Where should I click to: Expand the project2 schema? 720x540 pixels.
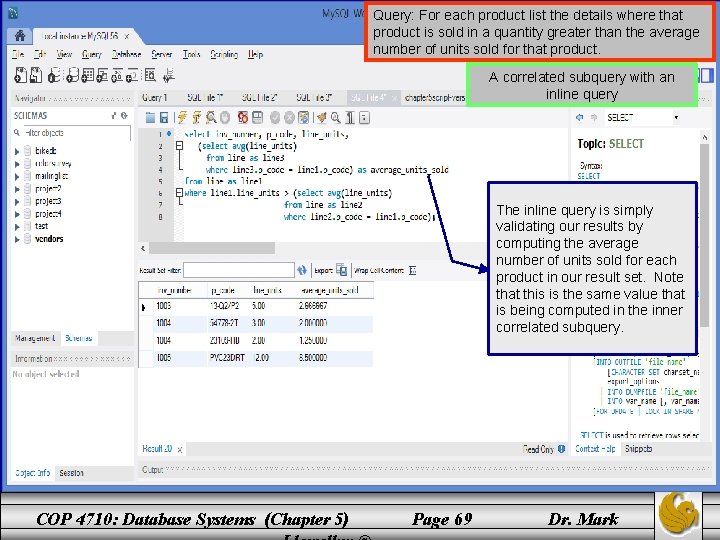point(17,189)
